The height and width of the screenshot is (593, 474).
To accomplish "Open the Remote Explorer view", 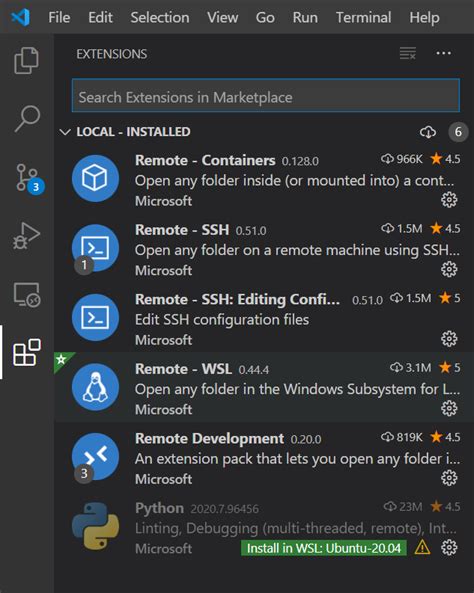I will pos(26,295).
